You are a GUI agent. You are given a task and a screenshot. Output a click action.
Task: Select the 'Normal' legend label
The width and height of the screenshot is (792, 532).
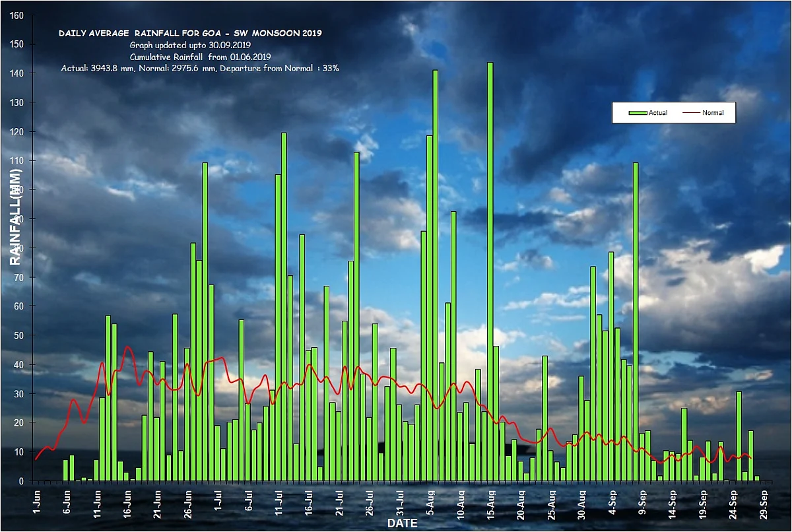713,113
